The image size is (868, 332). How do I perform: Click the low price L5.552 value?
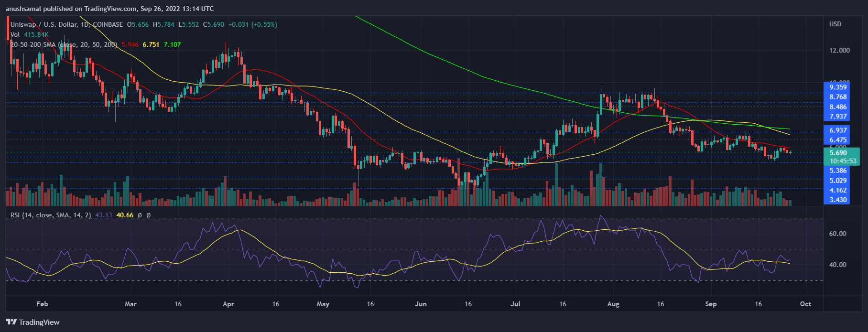tap(189, 24)
